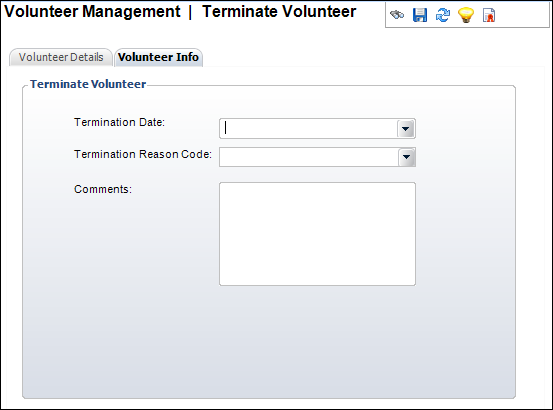
Task: Switch to the Volunteer Details tab
Action: click(61, 57)
